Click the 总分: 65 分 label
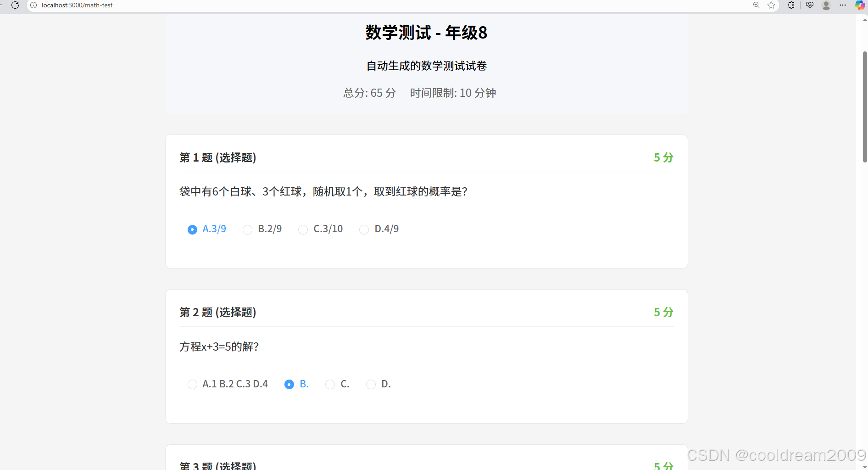The width and height of the screenshot is (868, 470). point(370,93)
